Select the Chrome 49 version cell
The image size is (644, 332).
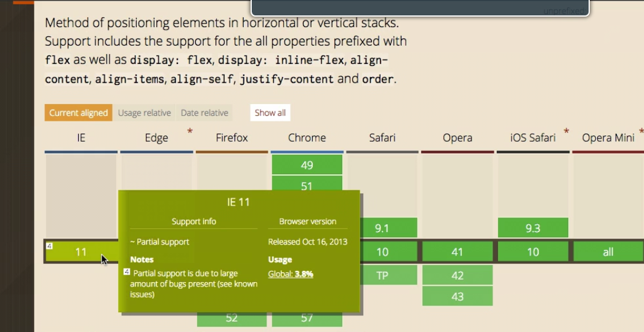(307, 164)
